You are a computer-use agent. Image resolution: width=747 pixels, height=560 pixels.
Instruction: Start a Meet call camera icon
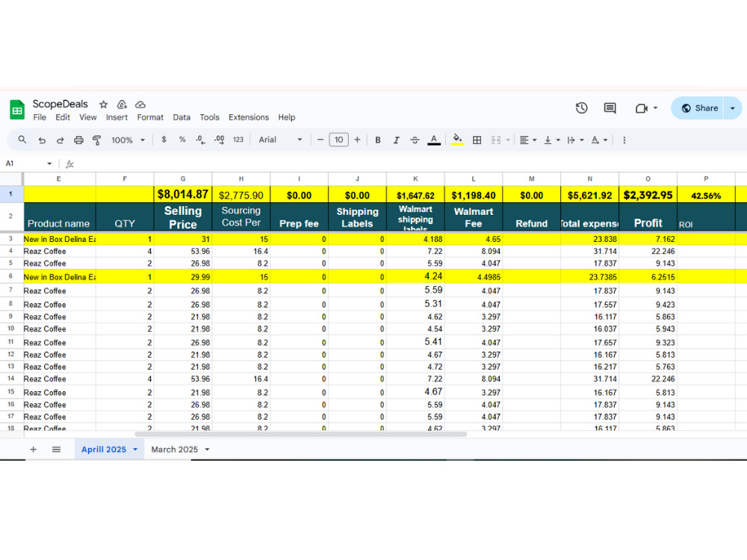(642, 108)
